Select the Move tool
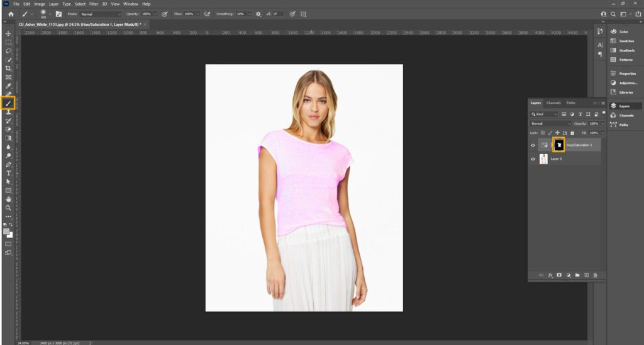This screenshot has width=644, height=345. point(8,34)
